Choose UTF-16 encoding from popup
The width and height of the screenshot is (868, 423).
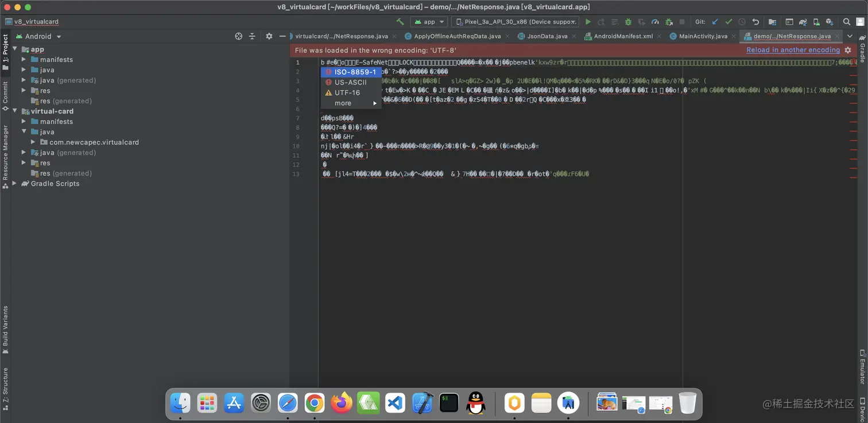coord(351,92)
